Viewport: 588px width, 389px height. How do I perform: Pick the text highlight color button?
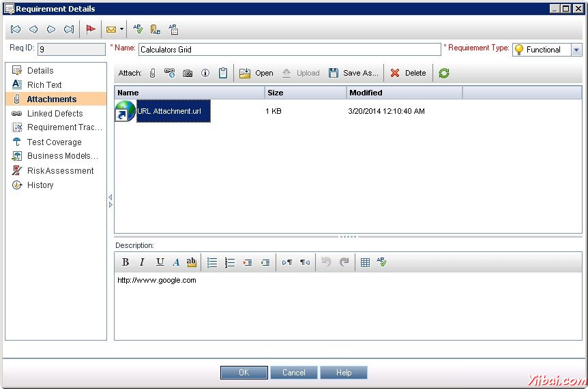point(192,262)
